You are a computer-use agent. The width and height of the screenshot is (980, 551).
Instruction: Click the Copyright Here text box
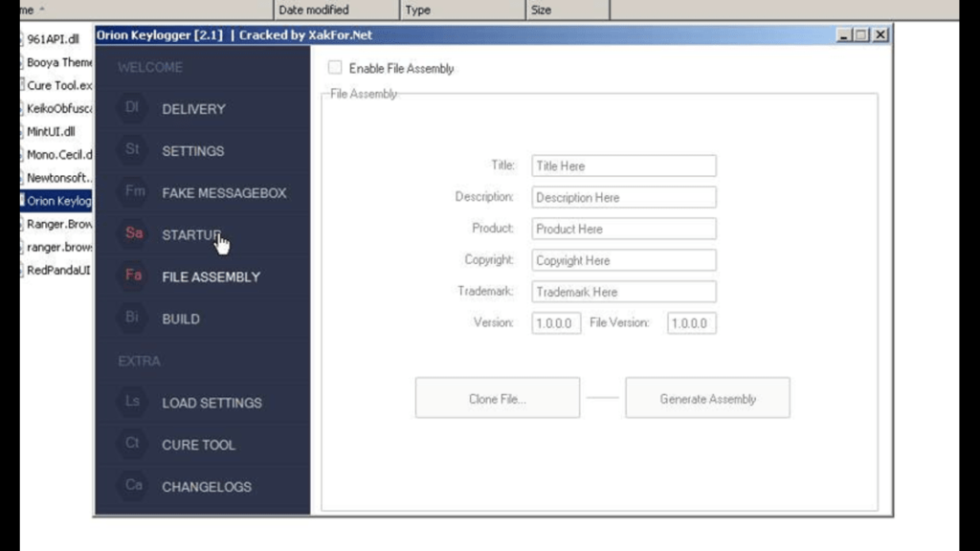(624, 260)
